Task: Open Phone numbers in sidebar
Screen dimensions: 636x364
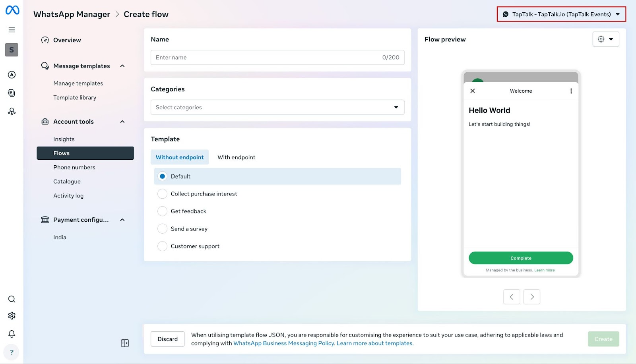Action: click(74, 167)
